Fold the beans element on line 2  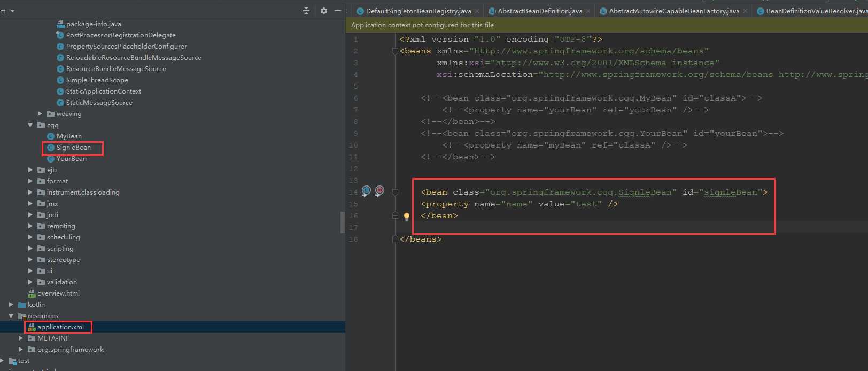pos(395,51)
